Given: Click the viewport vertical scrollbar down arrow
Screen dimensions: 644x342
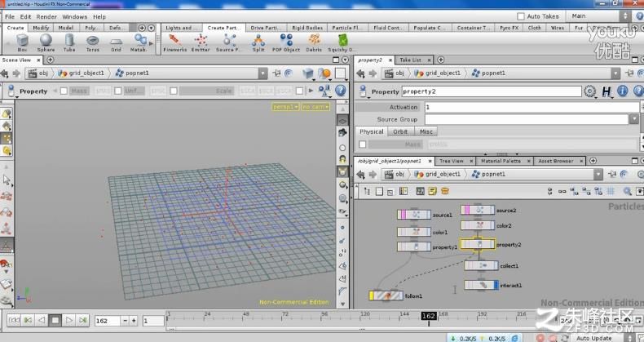Looking at the screenshot, I should pos(342,304).
